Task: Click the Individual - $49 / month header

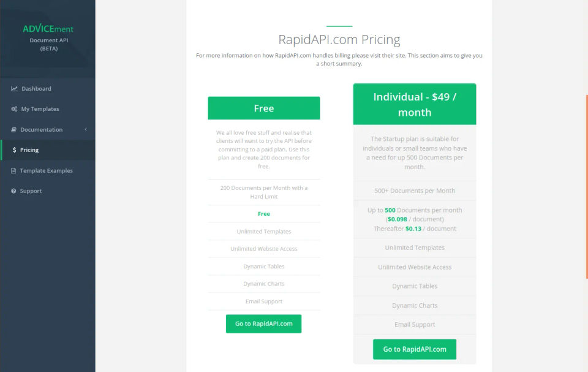Action: pyautogui.click(x=415, y=104)
